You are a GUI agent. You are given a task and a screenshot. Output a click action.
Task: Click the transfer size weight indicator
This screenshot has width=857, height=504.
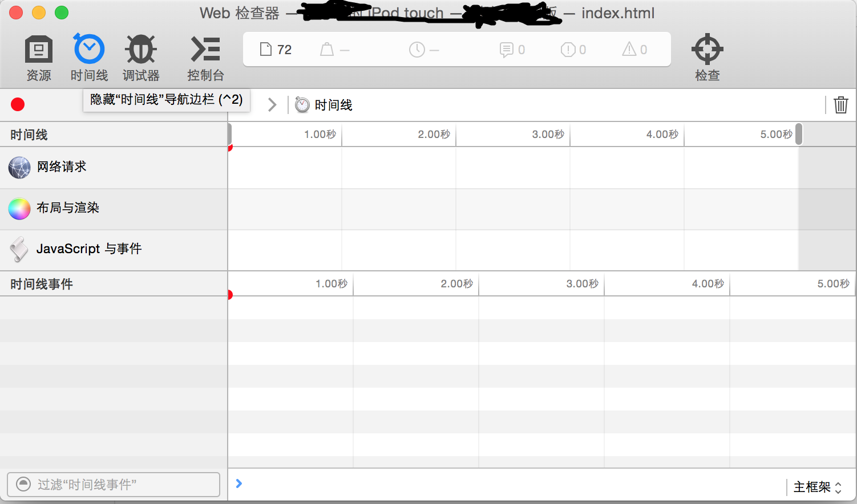coord(334,50)
